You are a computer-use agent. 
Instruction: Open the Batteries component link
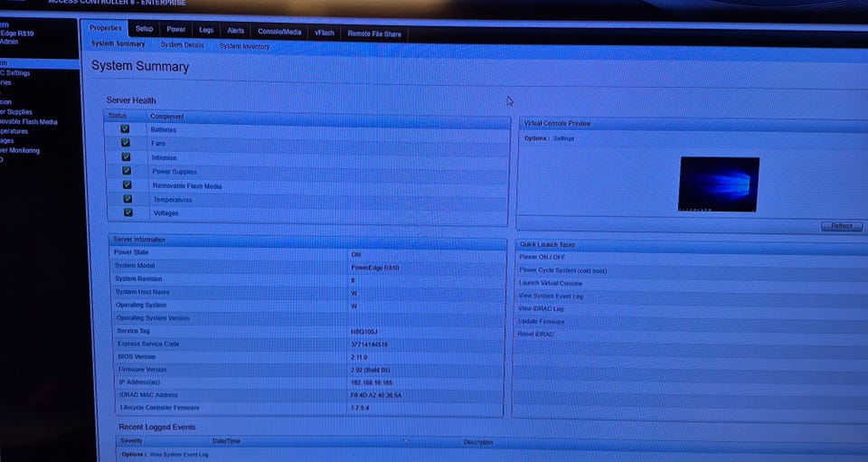coord(164,129)
